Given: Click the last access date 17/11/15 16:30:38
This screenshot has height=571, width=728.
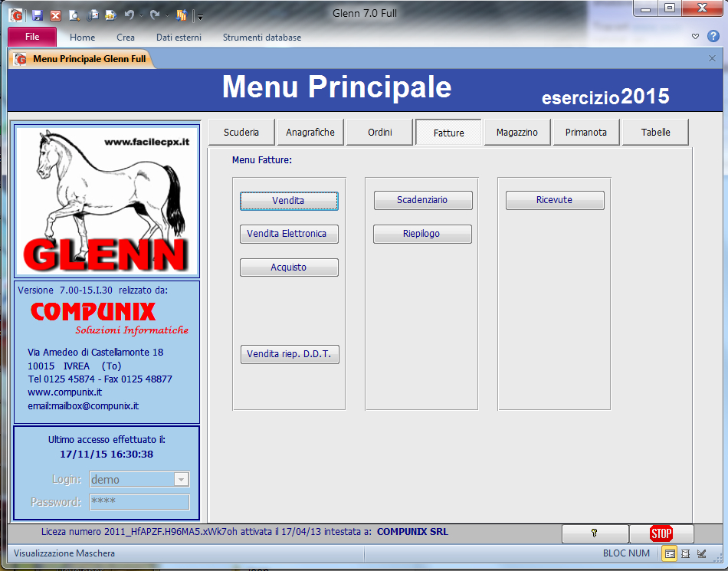Looking at the screenshot, I should 107,454.
